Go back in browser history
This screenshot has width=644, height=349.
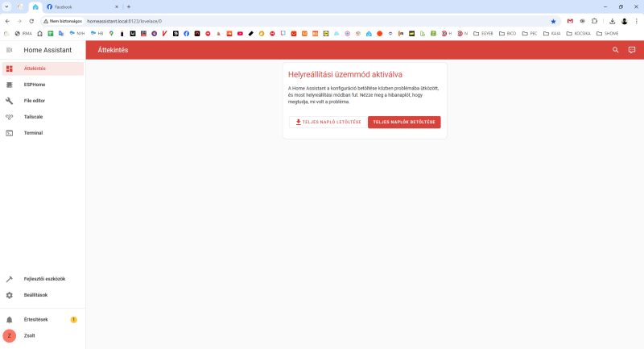coord(7,21)
